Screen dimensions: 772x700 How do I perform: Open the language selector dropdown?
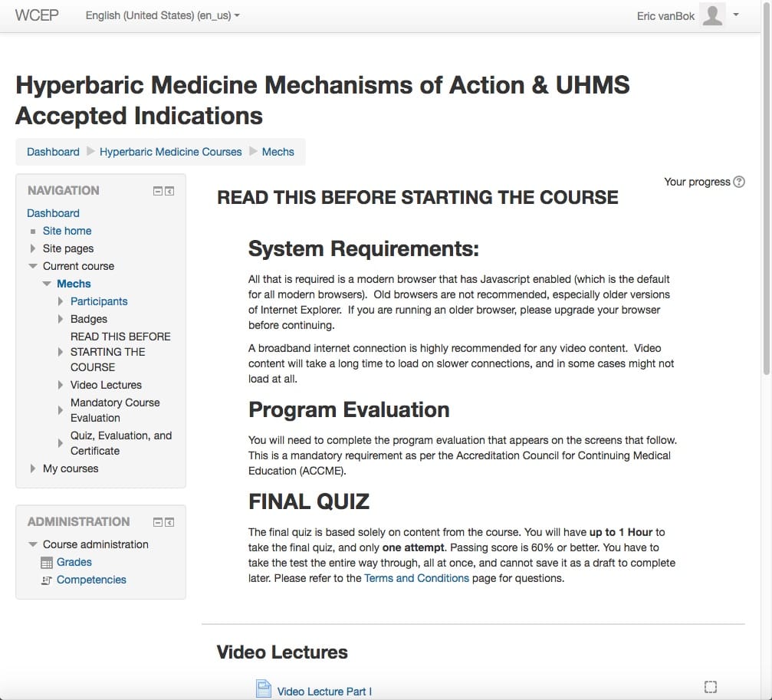163,15
